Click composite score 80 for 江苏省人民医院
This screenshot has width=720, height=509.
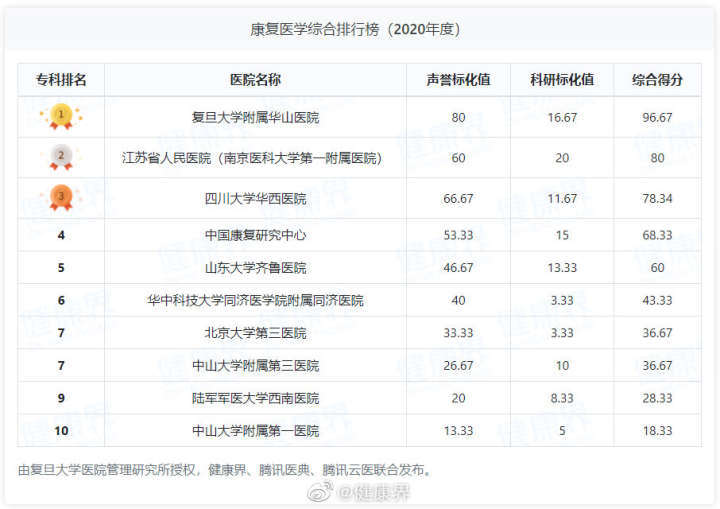coord(657,158)
